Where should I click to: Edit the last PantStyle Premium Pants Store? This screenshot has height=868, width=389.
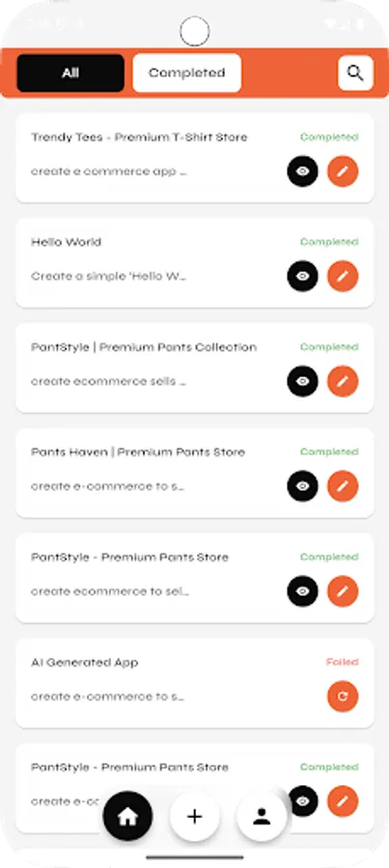point(343,801)
